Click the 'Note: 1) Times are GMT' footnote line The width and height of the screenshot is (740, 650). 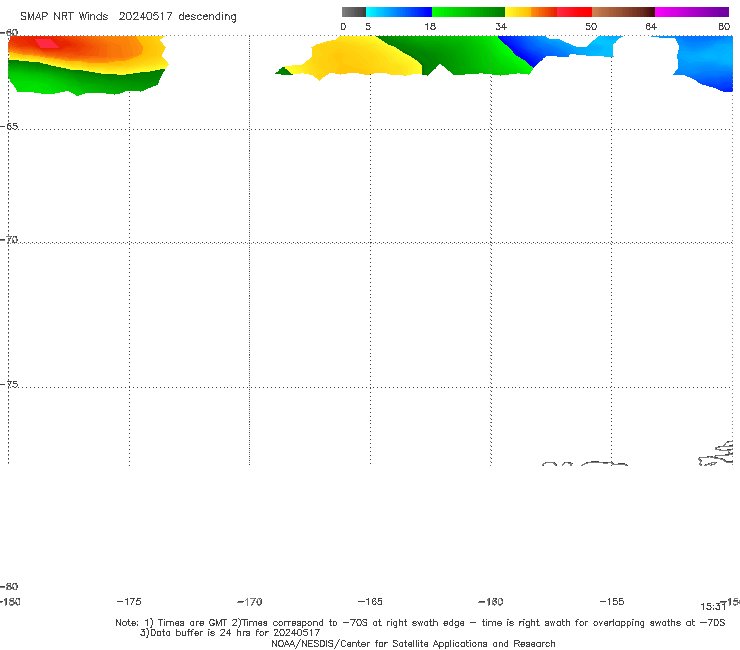pyautogui.click(x=420, y=623)
